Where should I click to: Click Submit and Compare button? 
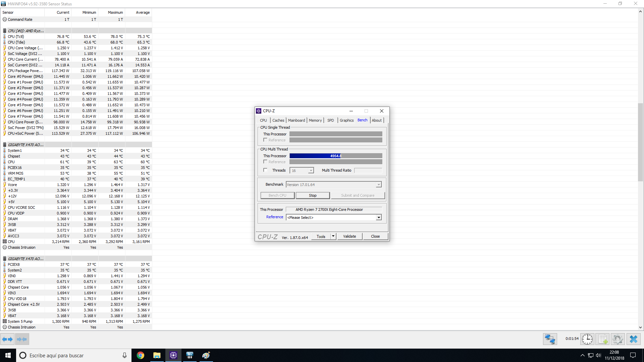tap(358, 195)
